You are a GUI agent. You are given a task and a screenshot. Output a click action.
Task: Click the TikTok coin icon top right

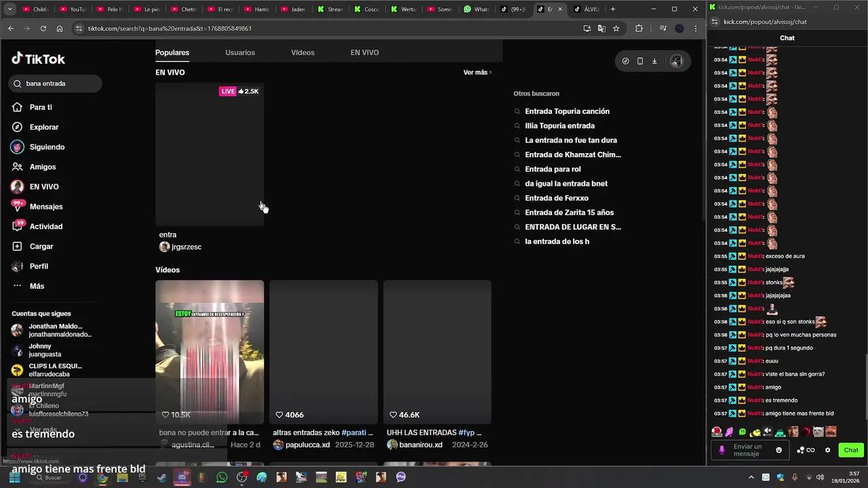(625, 61)
